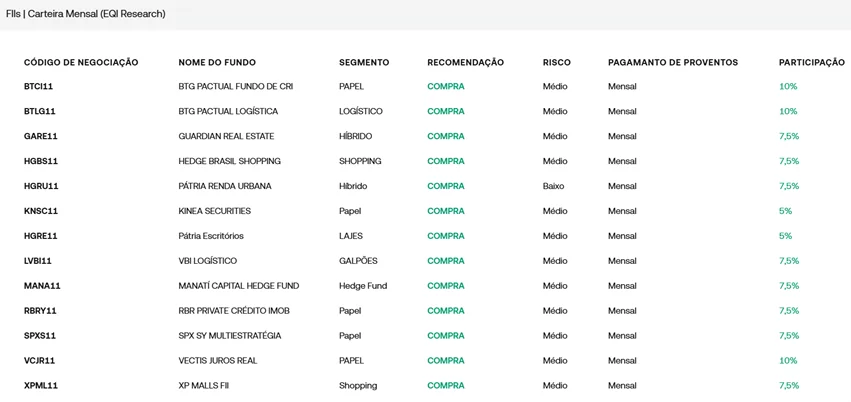Click the page title FIIs Carteira Mensal

86,14
